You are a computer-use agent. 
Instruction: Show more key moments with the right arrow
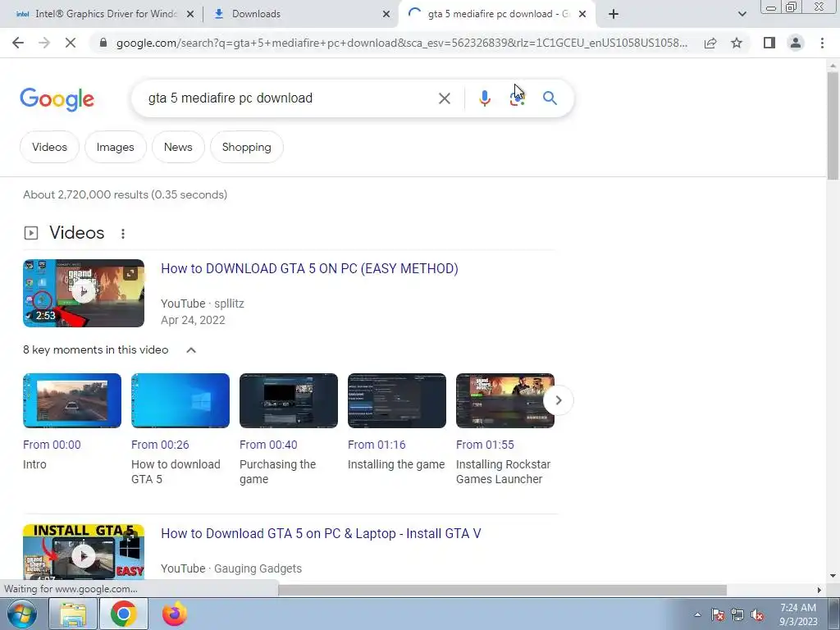coord(558,400)
